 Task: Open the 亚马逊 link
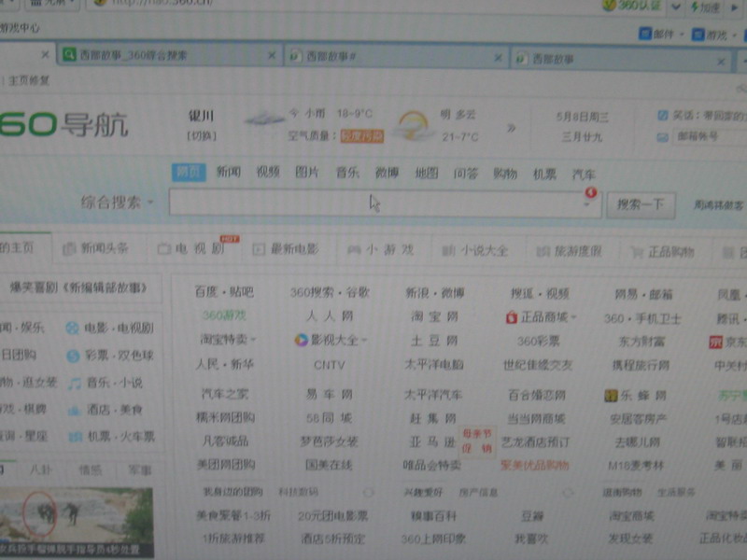tap(432, 441)
